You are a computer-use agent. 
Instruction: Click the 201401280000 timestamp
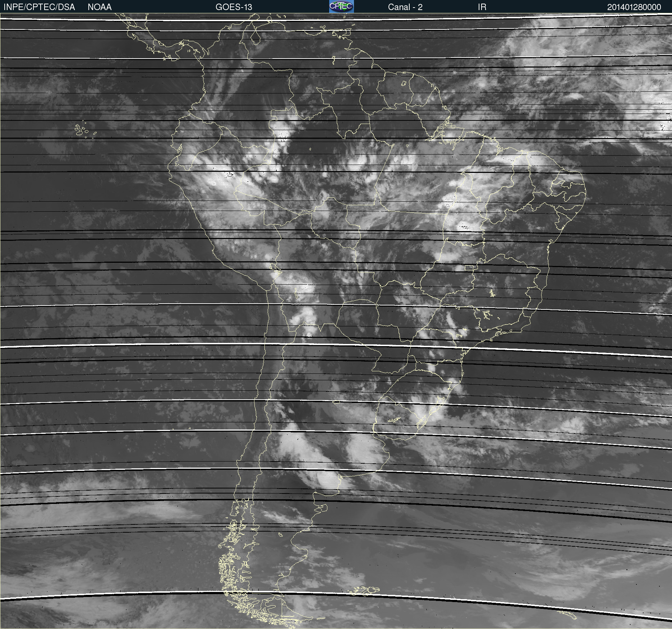634,7
